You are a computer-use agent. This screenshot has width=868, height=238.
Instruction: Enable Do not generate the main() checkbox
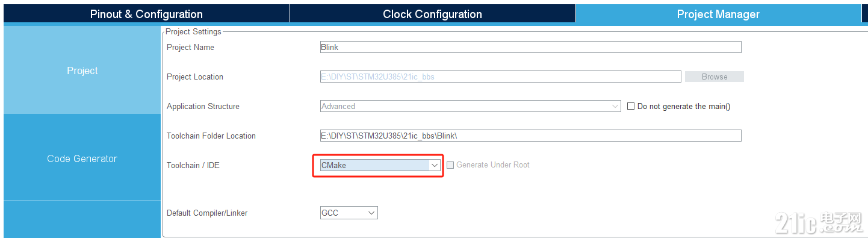pos(631,106)
